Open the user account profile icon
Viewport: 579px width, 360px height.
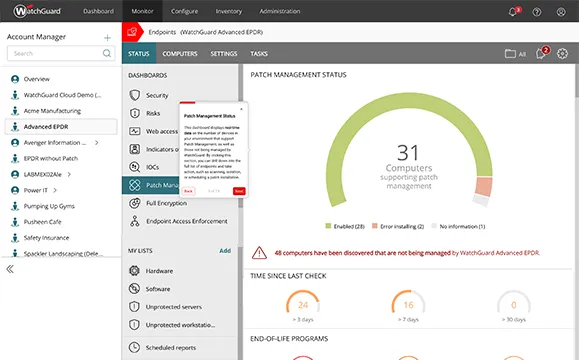(x=561, y=12)
